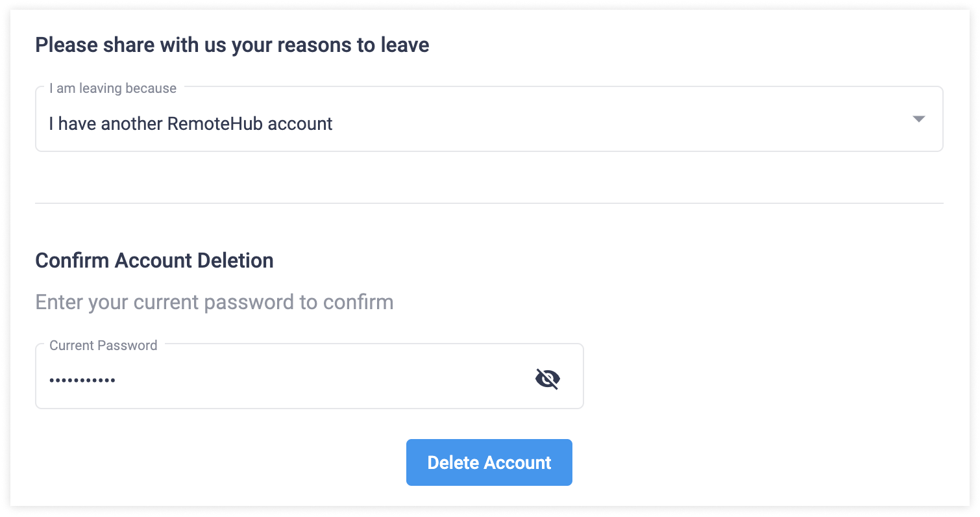Click 'Please share with us your reasons' heading
The image size is (980, 517).
pos(232,45)
